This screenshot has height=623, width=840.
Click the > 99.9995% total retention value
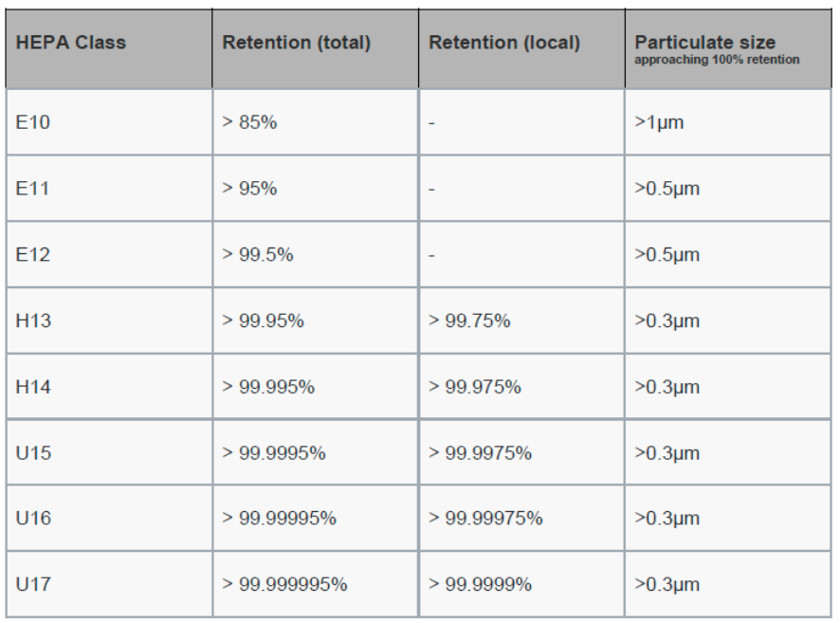[274, 453]
